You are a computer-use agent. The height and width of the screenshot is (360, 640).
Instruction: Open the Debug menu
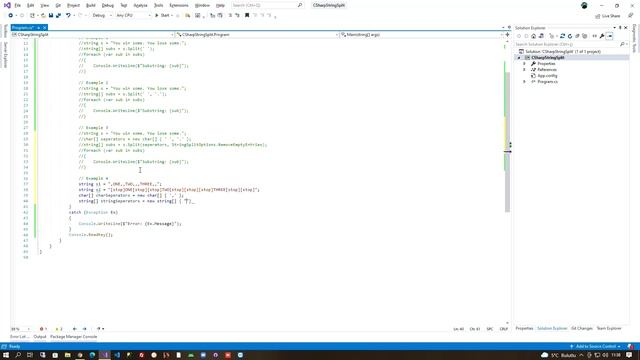tap(108, 5)
